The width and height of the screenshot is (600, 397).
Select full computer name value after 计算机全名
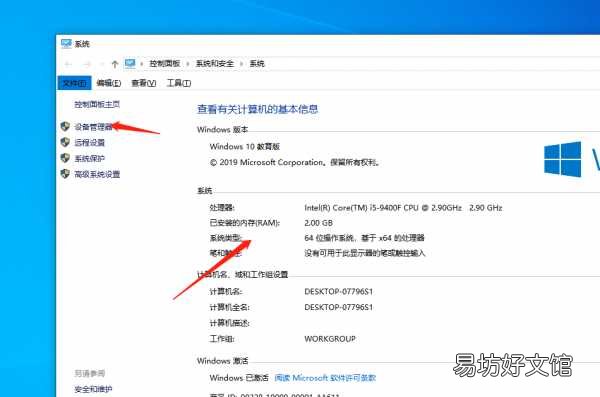[338, 307]
